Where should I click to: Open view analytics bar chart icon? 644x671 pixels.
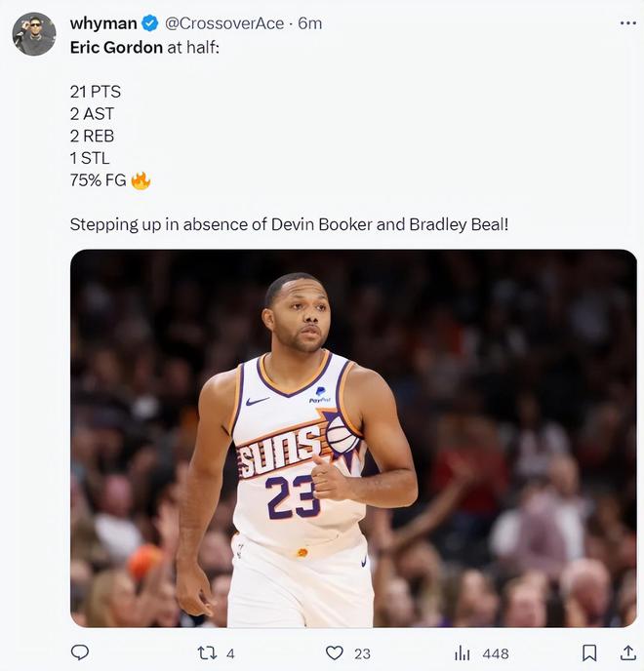(463, 653)
